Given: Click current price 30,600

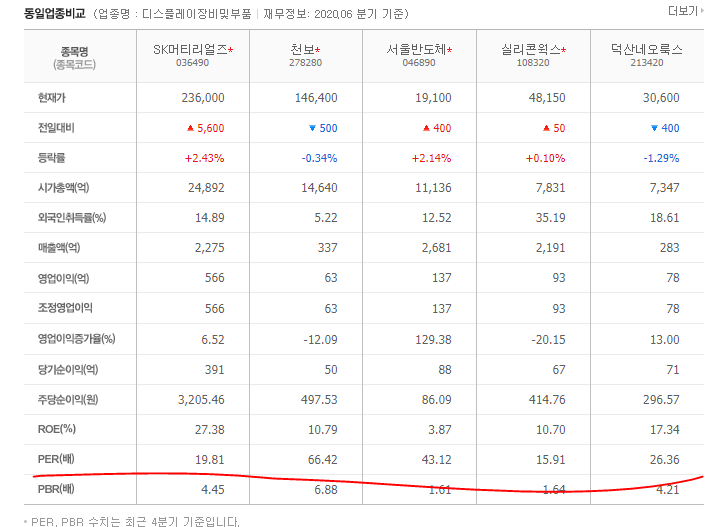Looking at the screenshot, I should (x=661, y=98).
